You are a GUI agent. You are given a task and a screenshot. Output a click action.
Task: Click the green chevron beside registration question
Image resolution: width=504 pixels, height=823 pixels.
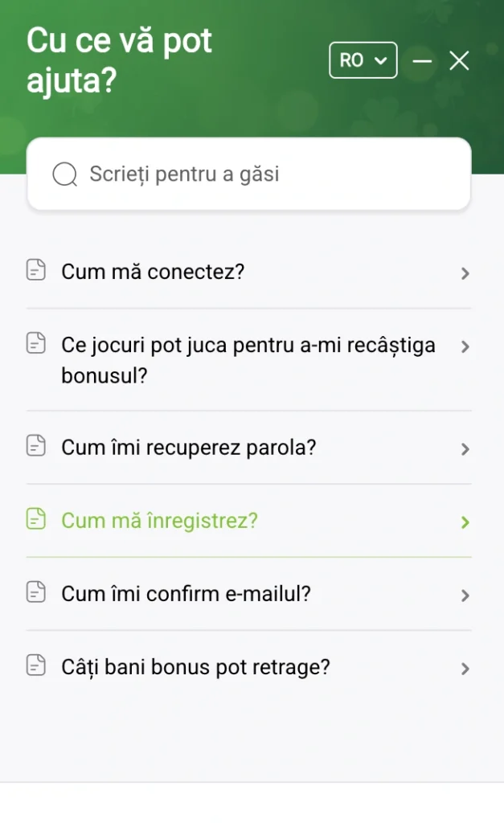pyautogui.click(x=465, y=522)
